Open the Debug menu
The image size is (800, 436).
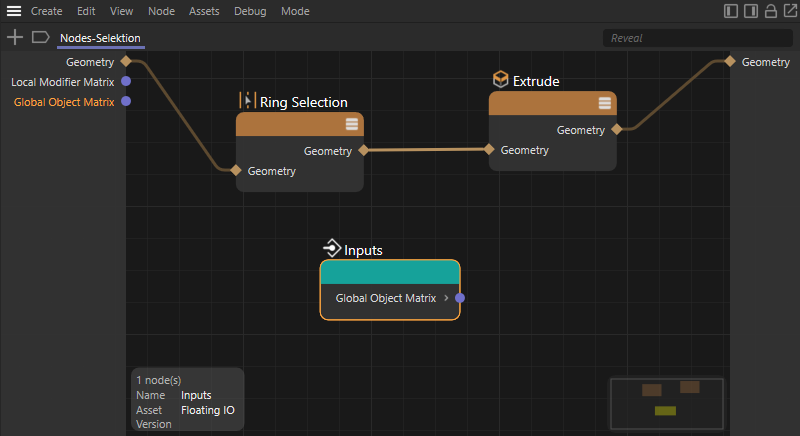point(250,11)
